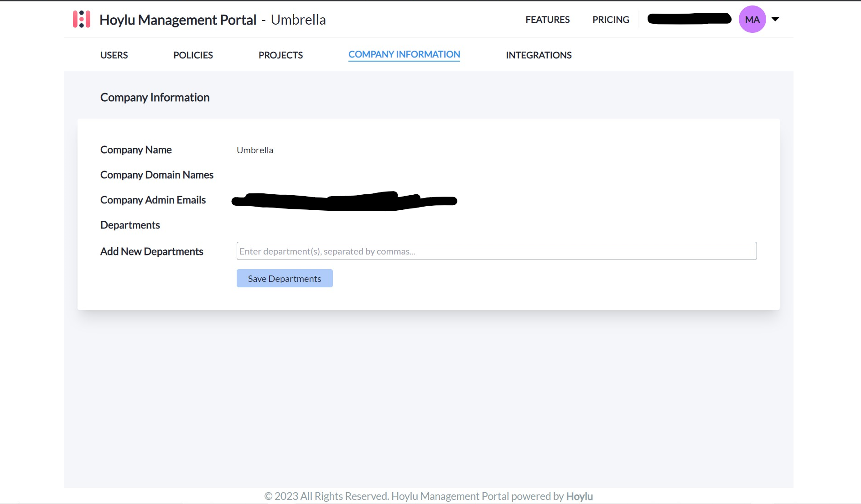The width and height of the screenshot is (861, 504).
Task: Focus the Add New Departments input field
Action: [x=497, y=251]
